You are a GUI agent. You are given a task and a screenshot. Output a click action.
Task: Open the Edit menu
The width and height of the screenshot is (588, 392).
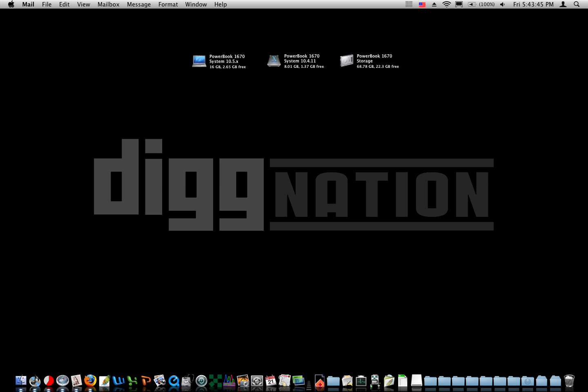tap(65, 4)
